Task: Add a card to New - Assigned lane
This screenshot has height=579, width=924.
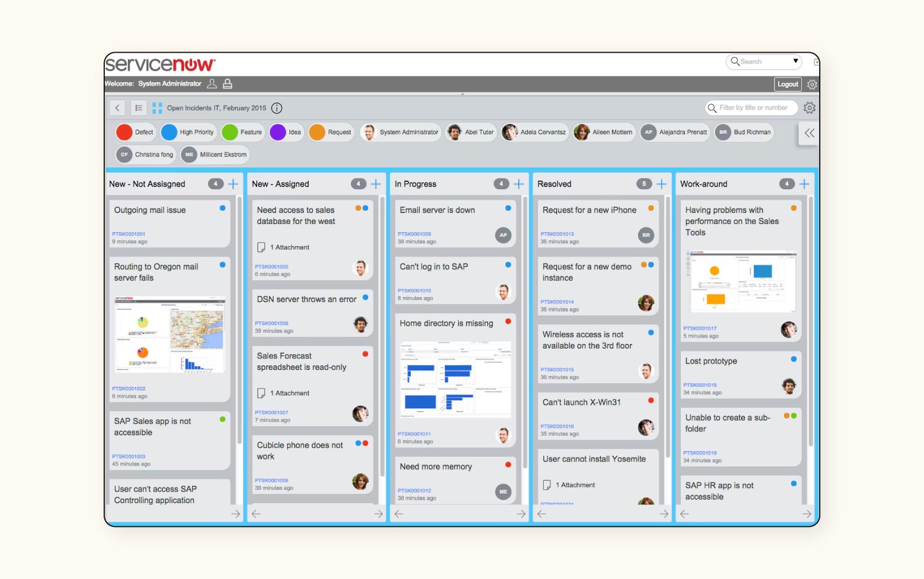Action: pos(376,184)
